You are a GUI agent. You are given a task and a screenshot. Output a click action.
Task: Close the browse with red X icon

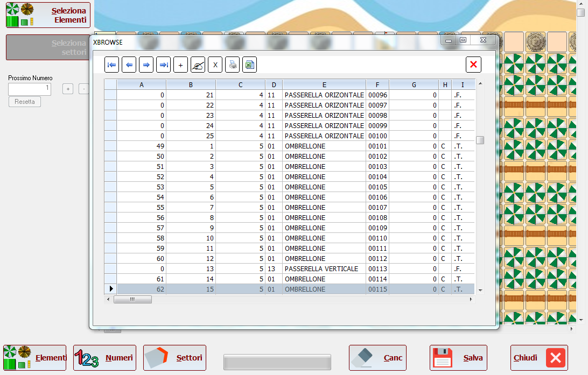474,65
